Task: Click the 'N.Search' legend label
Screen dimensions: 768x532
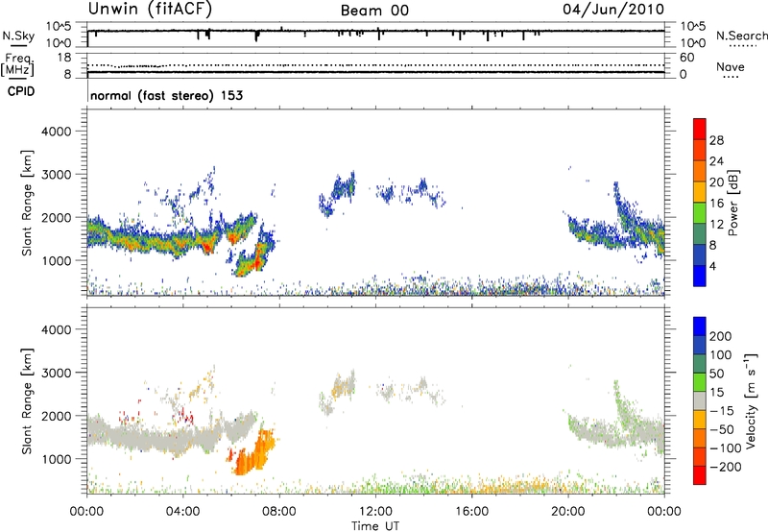Action: point(742,36)
